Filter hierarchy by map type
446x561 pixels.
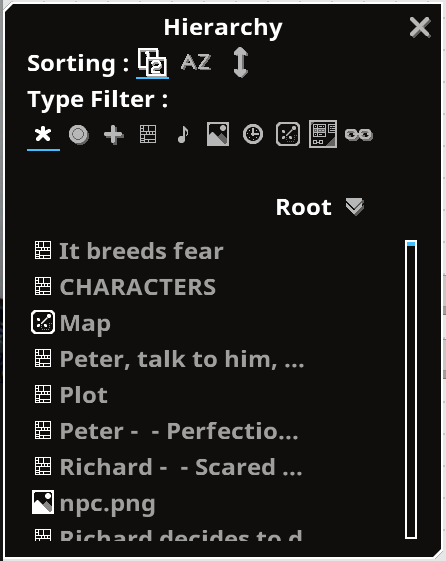click(288, 134)
